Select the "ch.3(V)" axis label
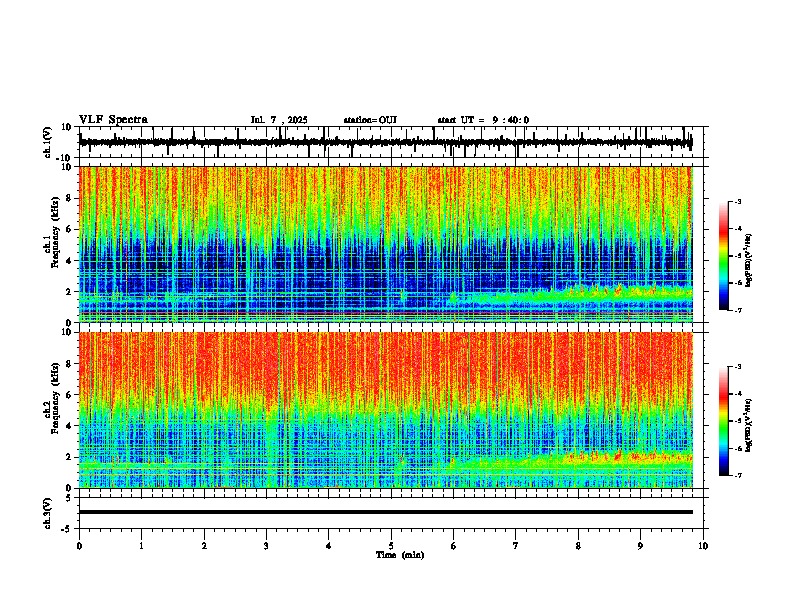The width and height of the screenshot is (792, 612). (49, 513)
